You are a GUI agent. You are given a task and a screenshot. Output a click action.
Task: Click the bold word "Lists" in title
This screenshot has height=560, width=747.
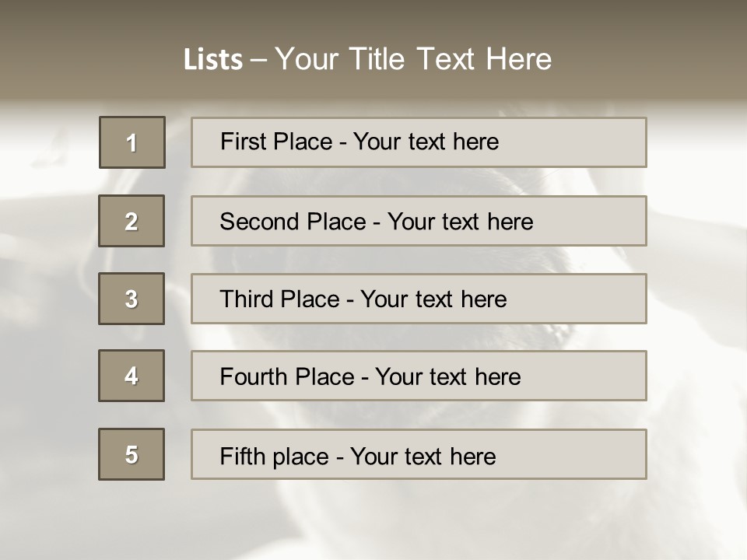tap(213, 60)
